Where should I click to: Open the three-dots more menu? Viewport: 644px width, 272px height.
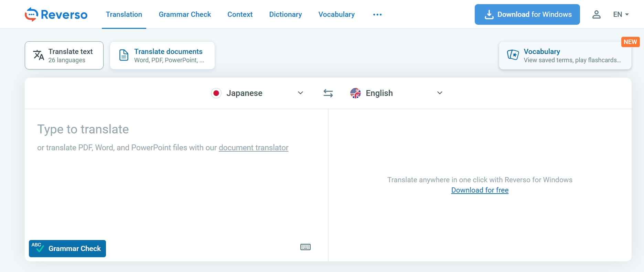click(x=377, y=14)
